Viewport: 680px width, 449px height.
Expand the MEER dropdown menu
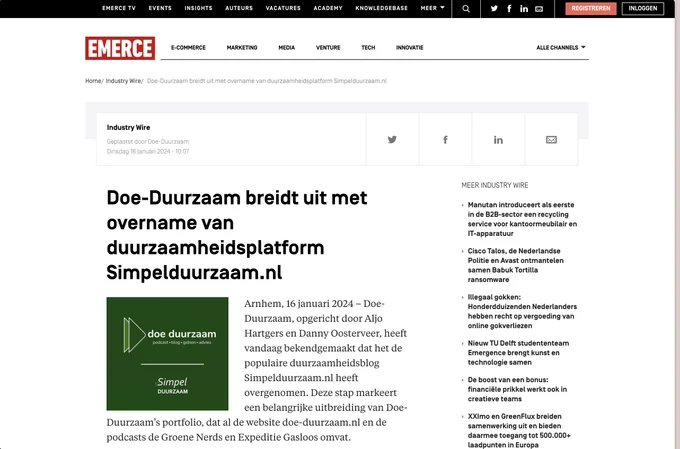coord(432,8)
